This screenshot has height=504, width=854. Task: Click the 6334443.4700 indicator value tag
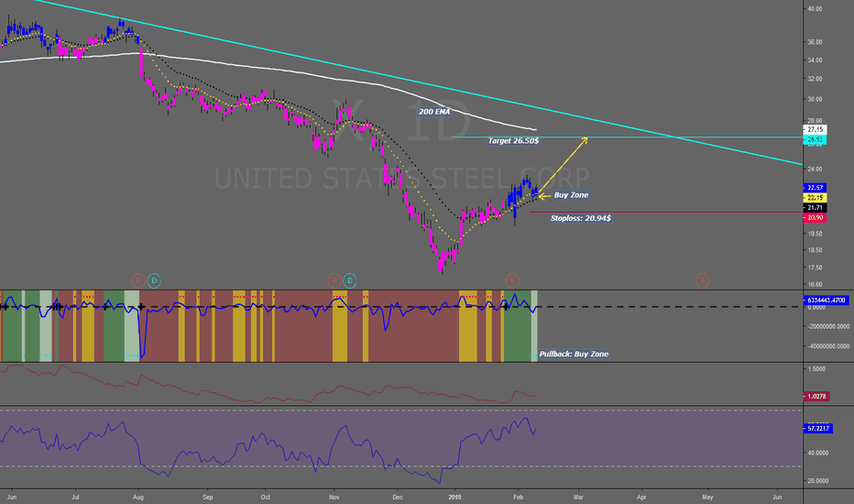(x=826, y=301)
